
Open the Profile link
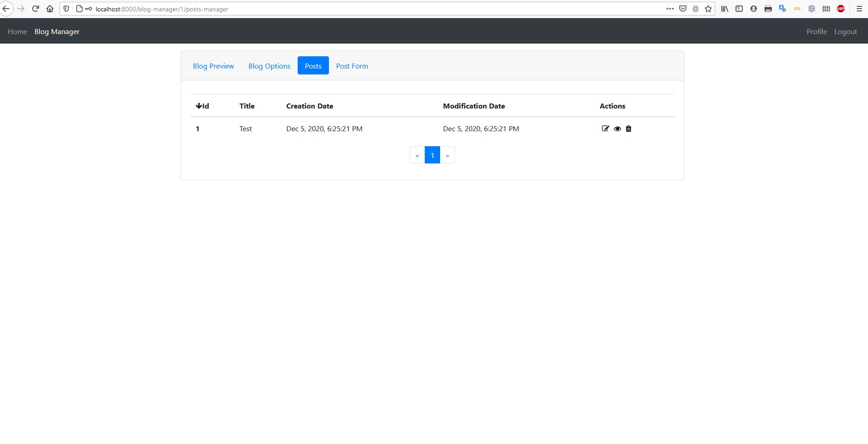pyautogui.click(x=816, y=31)
